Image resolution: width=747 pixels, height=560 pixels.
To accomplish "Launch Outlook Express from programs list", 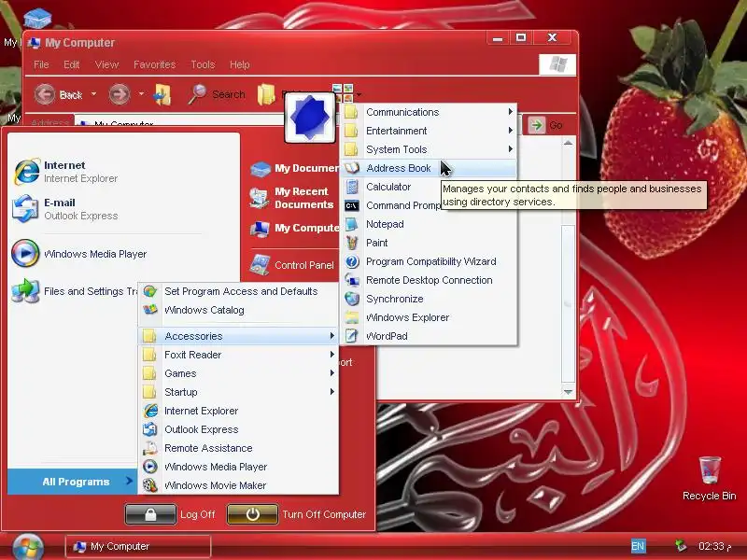I will 238,429.
